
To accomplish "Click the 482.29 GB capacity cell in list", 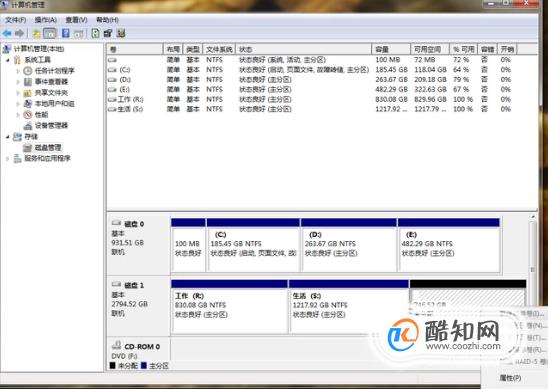I will click(391, 89).
